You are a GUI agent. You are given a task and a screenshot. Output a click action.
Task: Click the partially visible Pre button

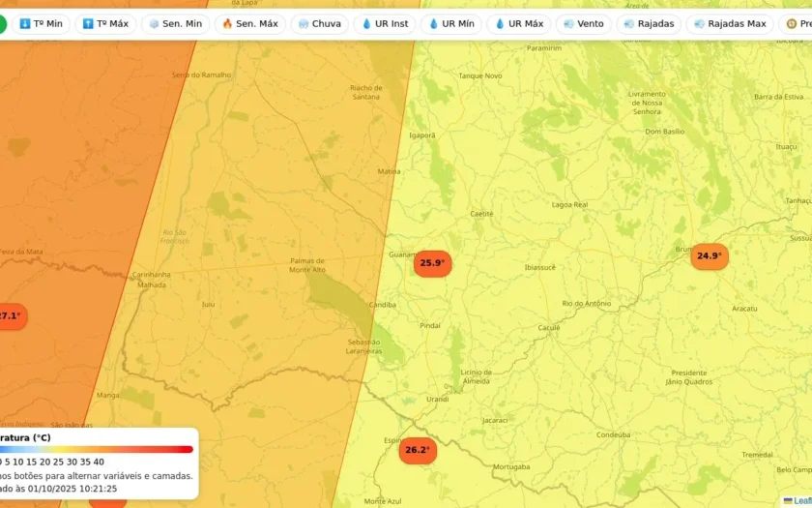[x=797, y=23]
